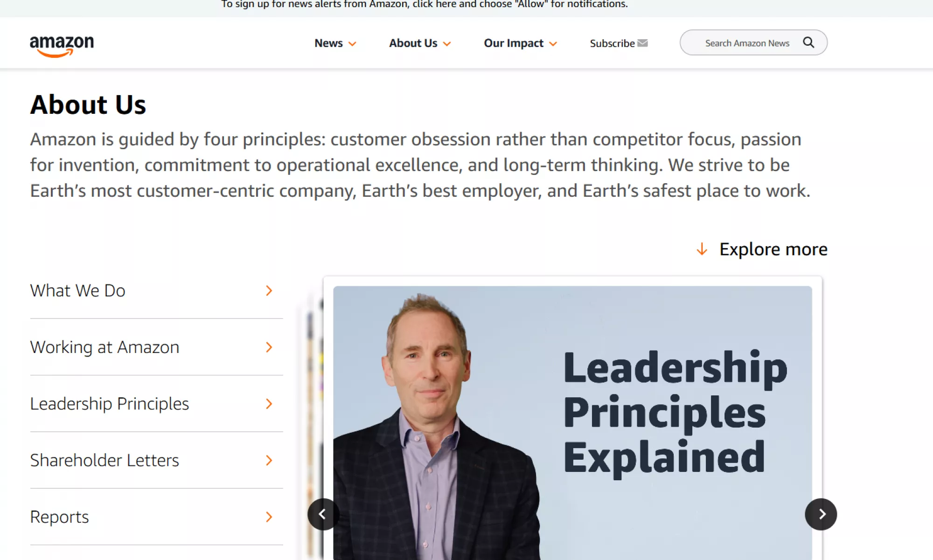Viewport: 933px width, 560px height.
Task: Click the news alerts sign-up banner
Action: pos(425,5)
